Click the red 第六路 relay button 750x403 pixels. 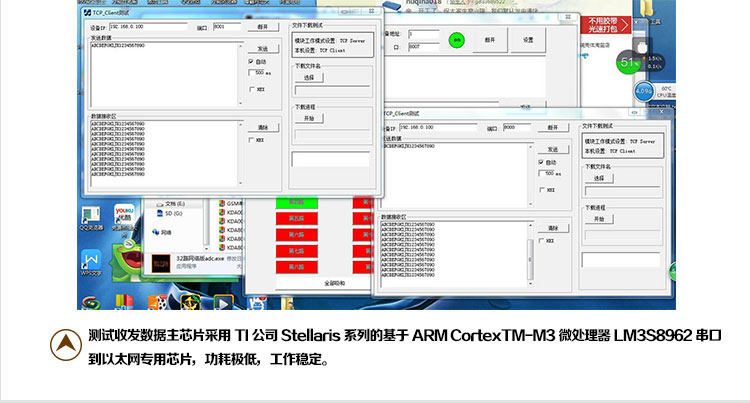[297, 235]
